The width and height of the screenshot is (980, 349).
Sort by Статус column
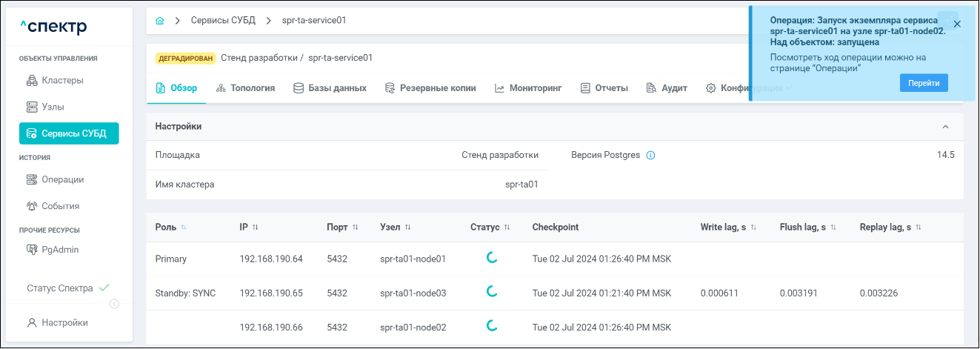(507, 227)
